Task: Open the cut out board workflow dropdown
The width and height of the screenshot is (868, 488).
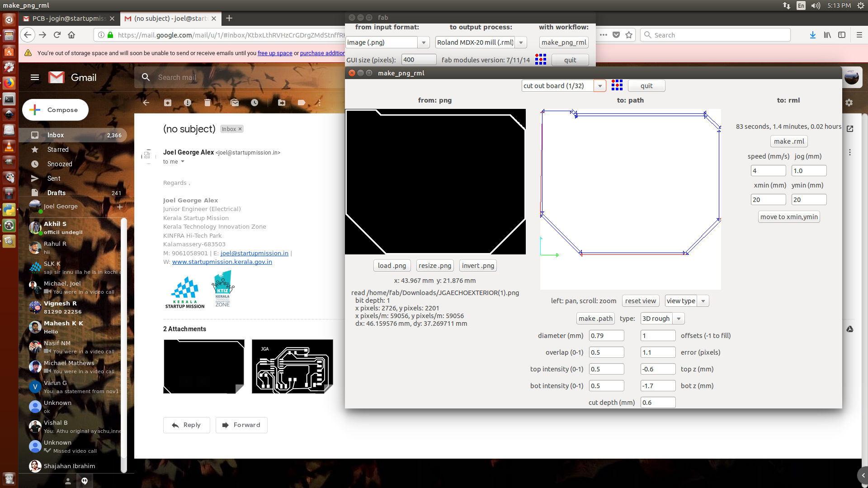Action: (600, 86)
